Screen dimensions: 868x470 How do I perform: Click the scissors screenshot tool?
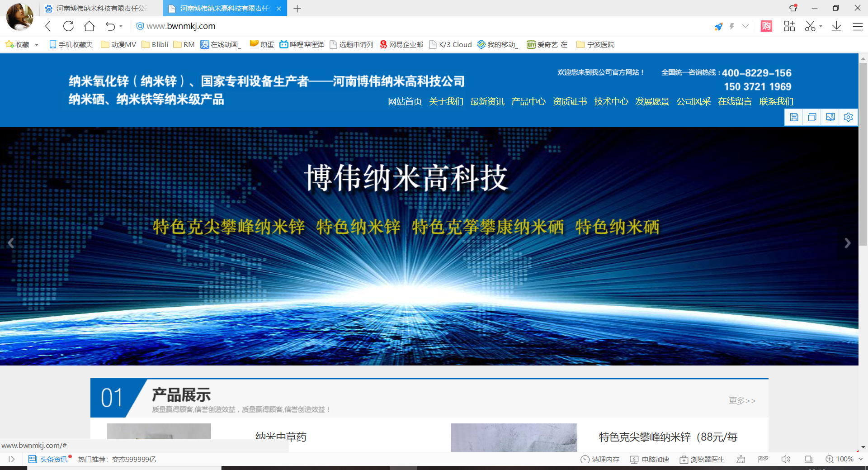[810, 26]
